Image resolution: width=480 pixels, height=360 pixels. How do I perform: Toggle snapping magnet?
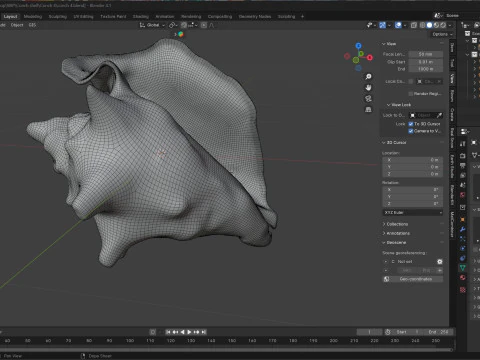click(184, 25)
